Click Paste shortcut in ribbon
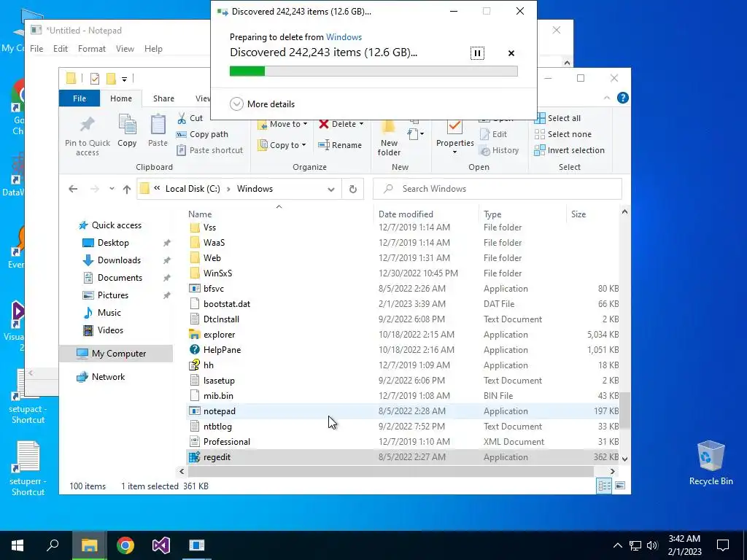Screen dimensions: 747x560 point(209,150)
